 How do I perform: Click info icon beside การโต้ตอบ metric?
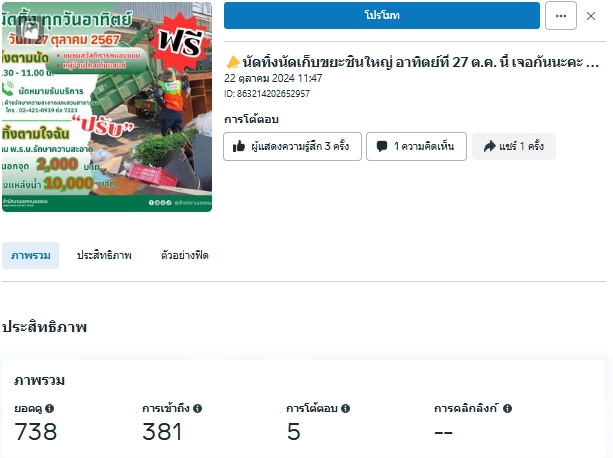coord(345,409)
